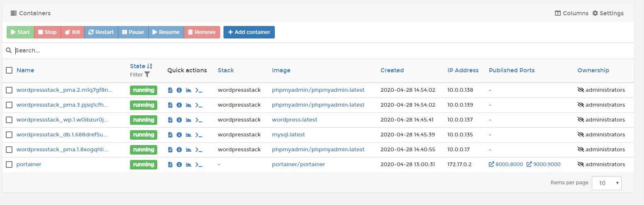Tick the select-all checkbox in header
This screenshot has width=644, height=205.
(x=9, y=70)
